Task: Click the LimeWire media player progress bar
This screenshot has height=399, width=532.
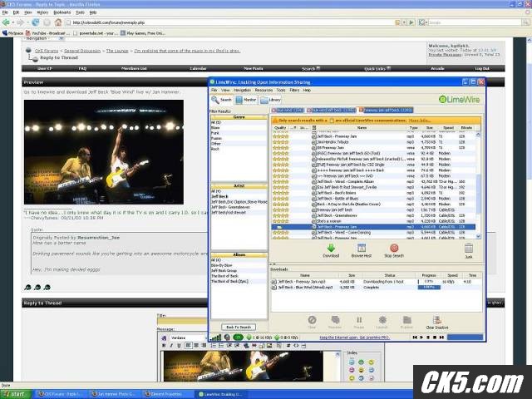Action: click(x=465, y=337)
